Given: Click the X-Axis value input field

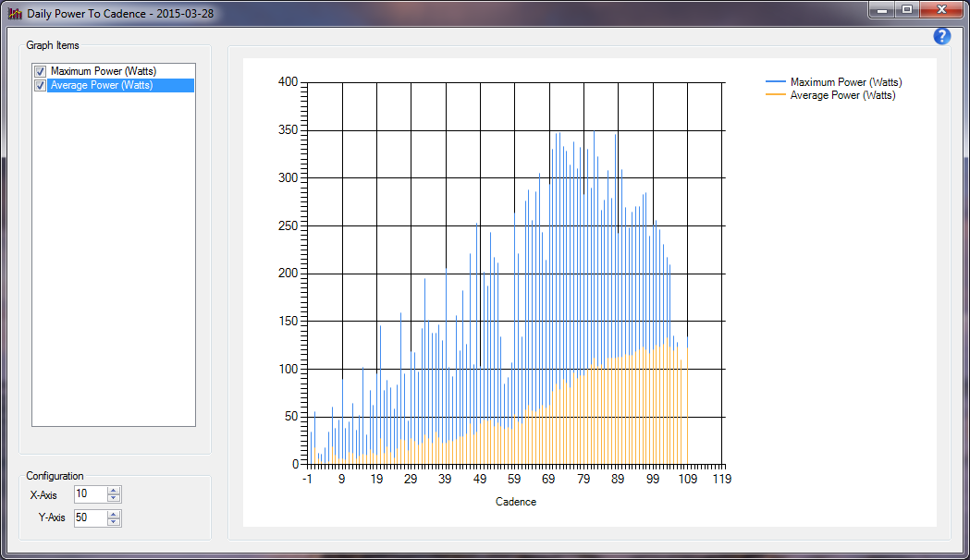Looking at the screenshot, I should pyautogui.click(x=90, y=495).
